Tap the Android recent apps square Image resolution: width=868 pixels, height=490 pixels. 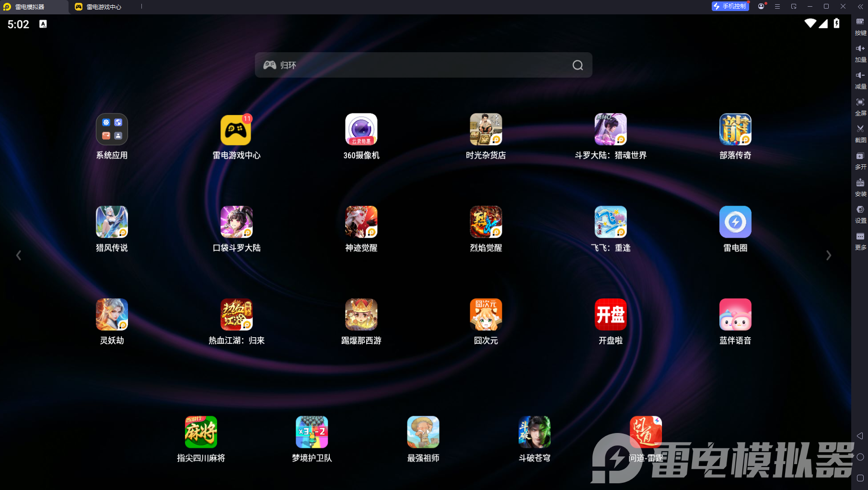point(860,478)
